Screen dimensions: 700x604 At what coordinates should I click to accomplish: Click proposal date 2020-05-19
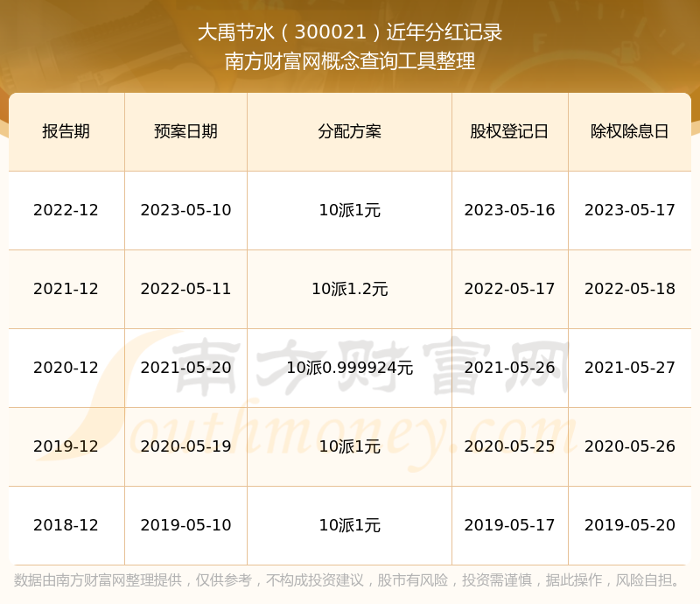point(185,446)
